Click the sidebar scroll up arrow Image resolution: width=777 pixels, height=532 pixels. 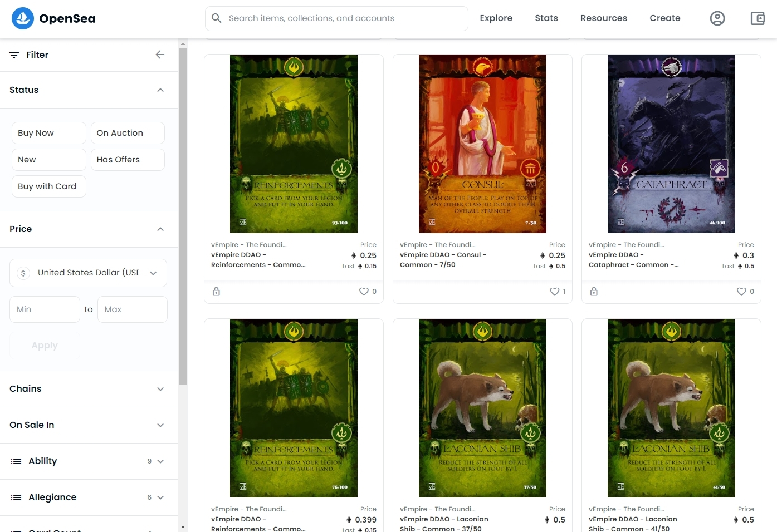(x=183, y=43)
